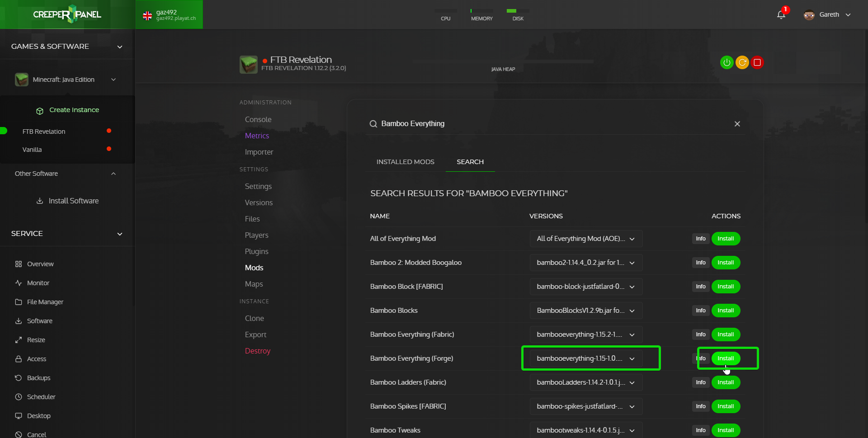
Task: Open the Importer page
Action: click(259, 152)
